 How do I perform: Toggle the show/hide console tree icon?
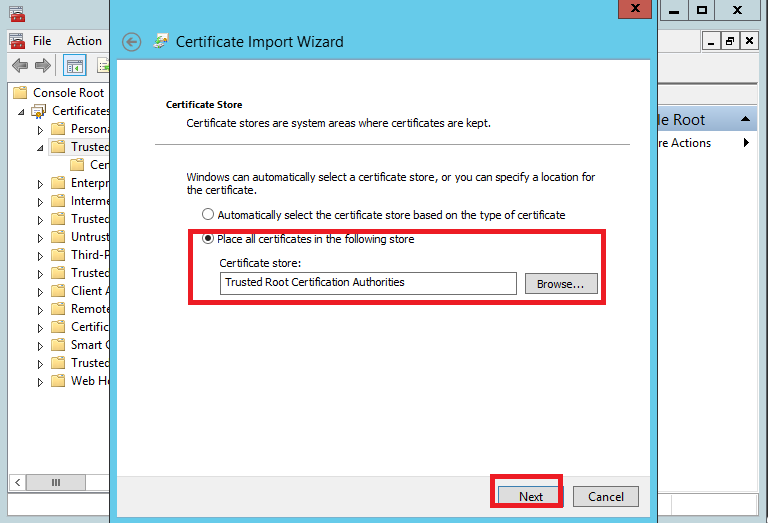(x=74, y=66)
